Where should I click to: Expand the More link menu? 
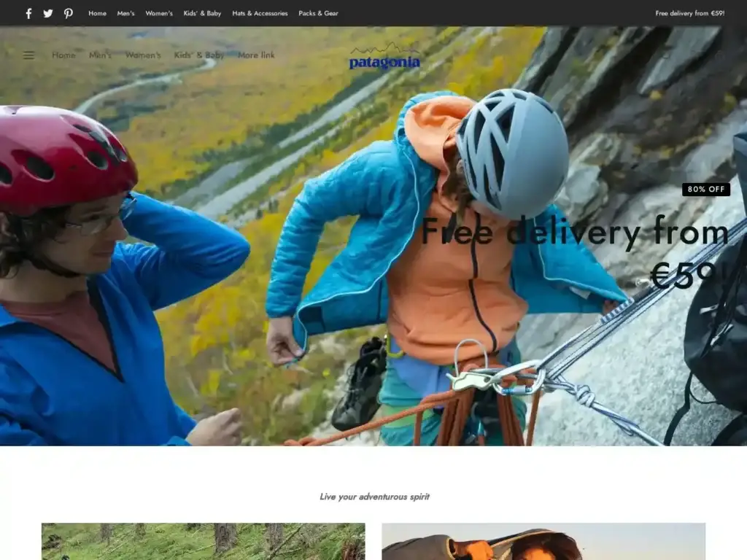(x=256, y=55)
